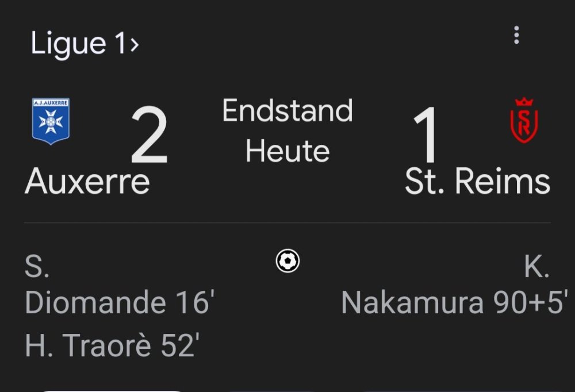Click the S. initial above Diomande

[x=37, y=268]
